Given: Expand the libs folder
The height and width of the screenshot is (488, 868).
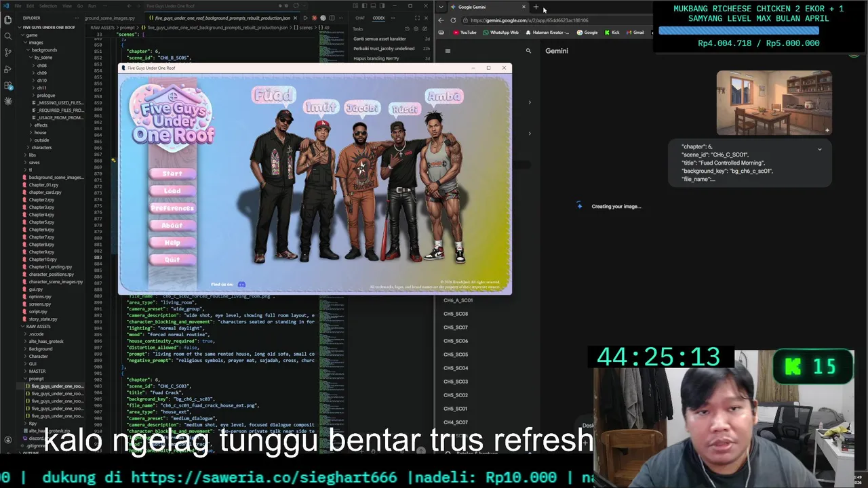Looking at the screenshot, I should [x=31, y=155].
